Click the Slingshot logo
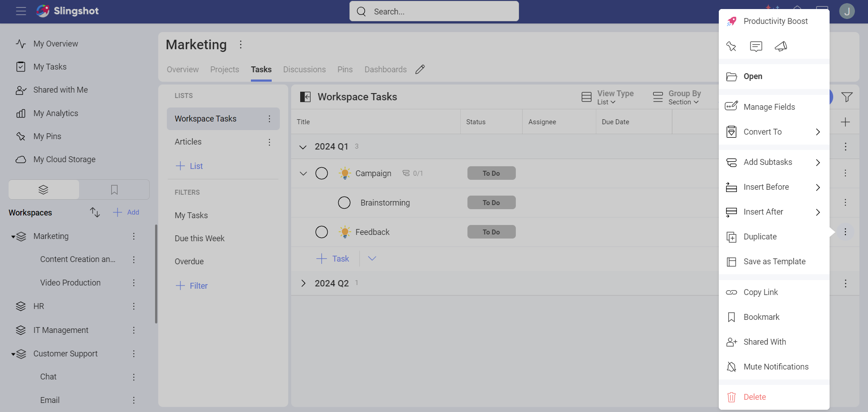Viewport: 868px width, 412px height. point(67,11)
